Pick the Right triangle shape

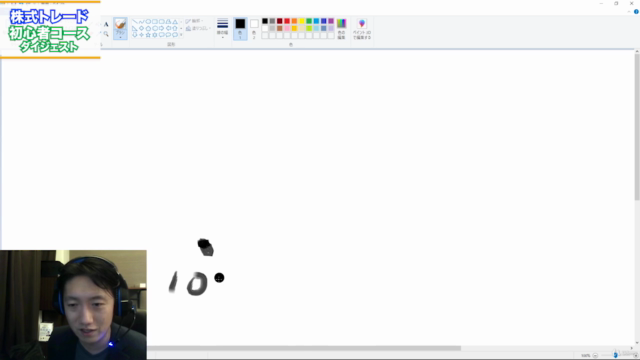point(135,28)
